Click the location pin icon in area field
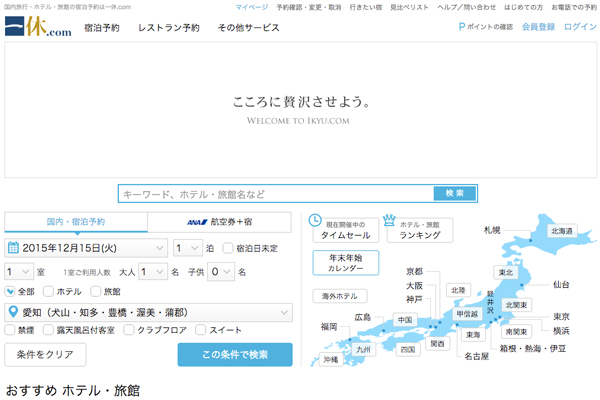600x400 pixels. [x=13, y=312]
